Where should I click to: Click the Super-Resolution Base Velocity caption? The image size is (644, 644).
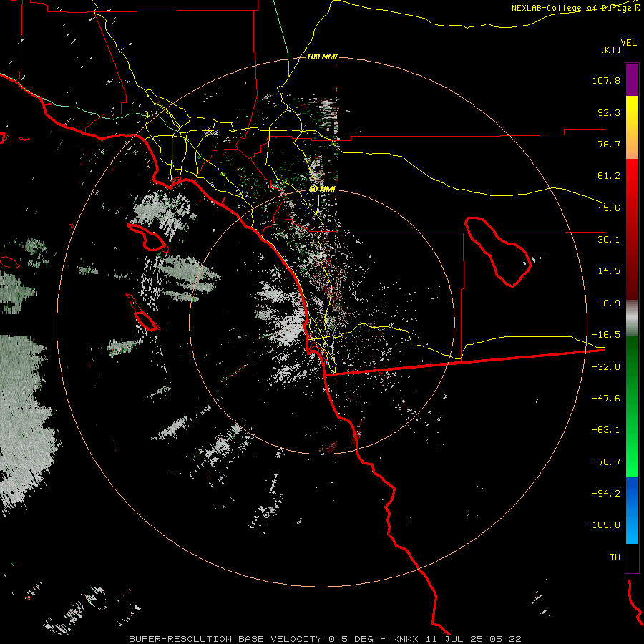[x=325, y=639]
